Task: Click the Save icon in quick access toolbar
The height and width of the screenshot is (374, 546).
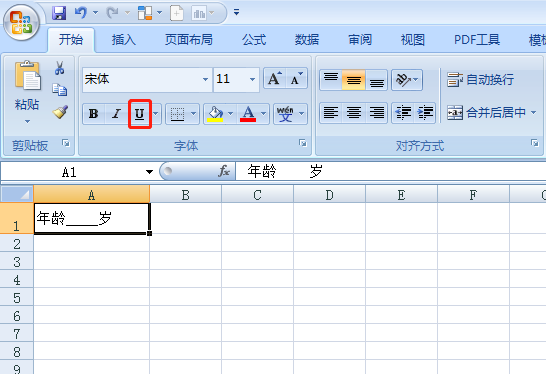Action: click(59, 13)
